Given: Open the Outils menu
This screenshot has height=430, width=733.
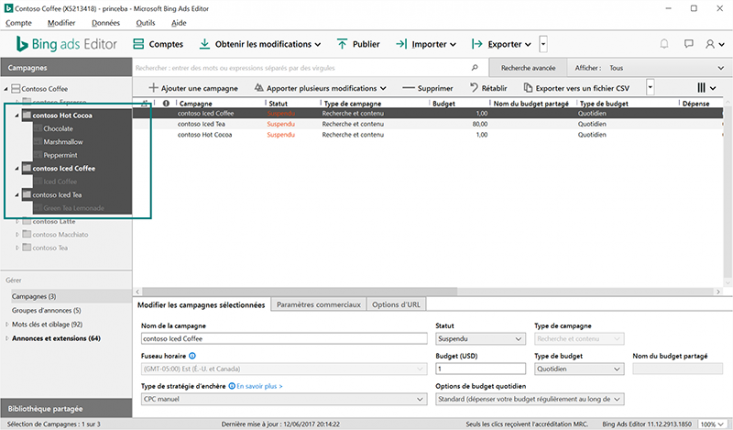Looking at the screenshot, I should 145,23.
